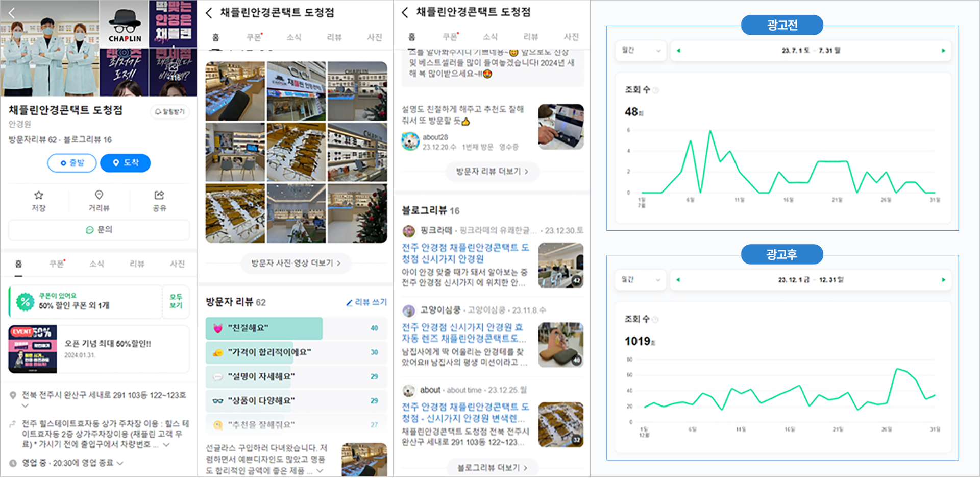Click 리뷰 쓰기 write review link
The width and height of the screenshot is (980, 478).
click(x=366, y=302)
